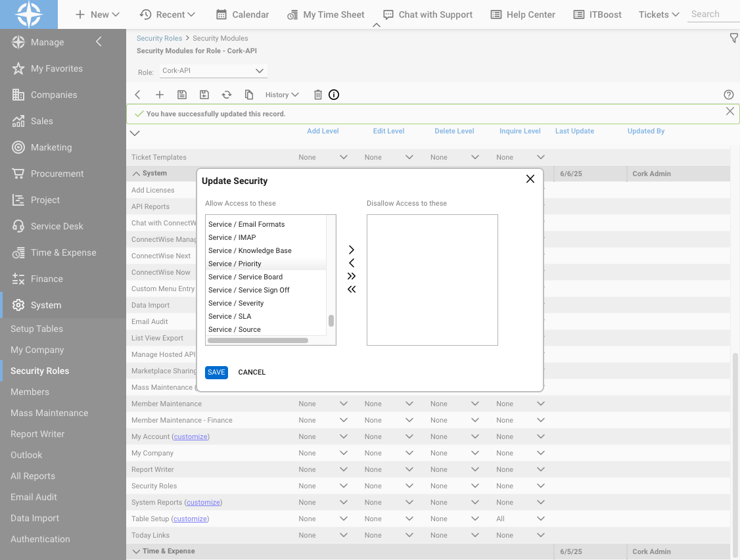Open the Help Center
The width and height of the screenshot is (740, 560).
pyautogui.click(x=523, y=14)
